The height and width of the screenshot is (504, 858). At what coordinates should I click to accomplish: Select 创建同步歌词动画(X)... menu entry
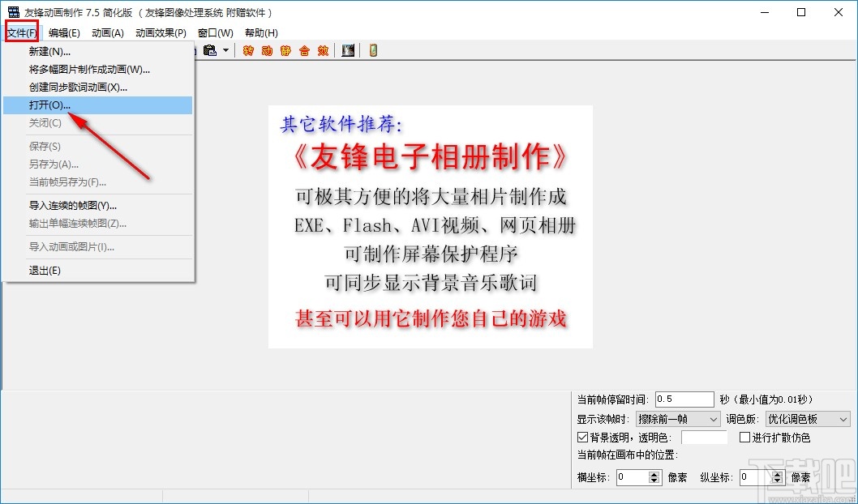click(x=98, y=87)
